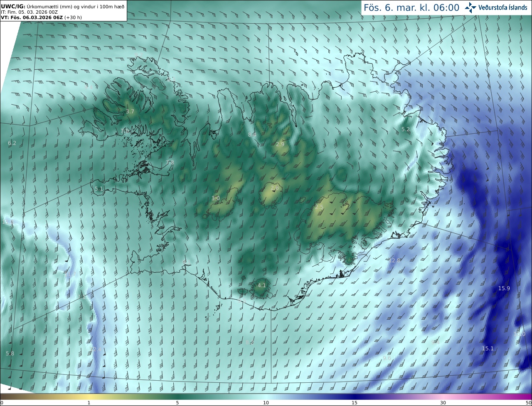Click the 4.1 value on the map
The height and width of the screenshot is (406, 532).
[261, 285]
